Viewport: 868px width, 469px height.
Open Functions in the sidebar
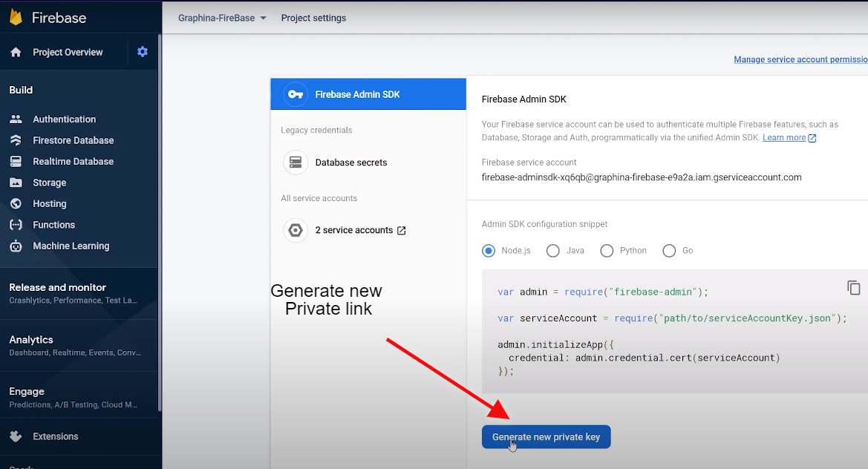click(53, 225)
